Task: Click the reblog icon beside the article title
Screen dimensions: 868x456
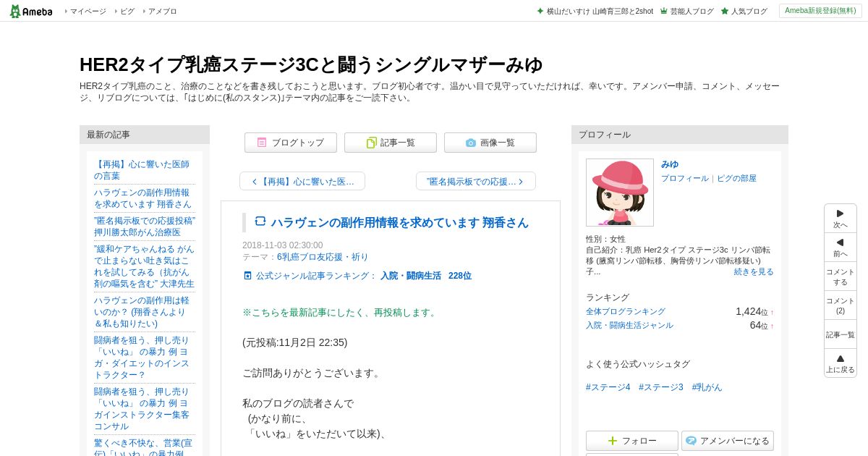Action: tap(260, 221)
